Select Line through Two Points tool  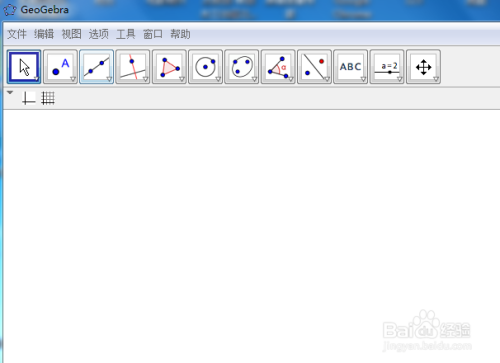(97, 67)
